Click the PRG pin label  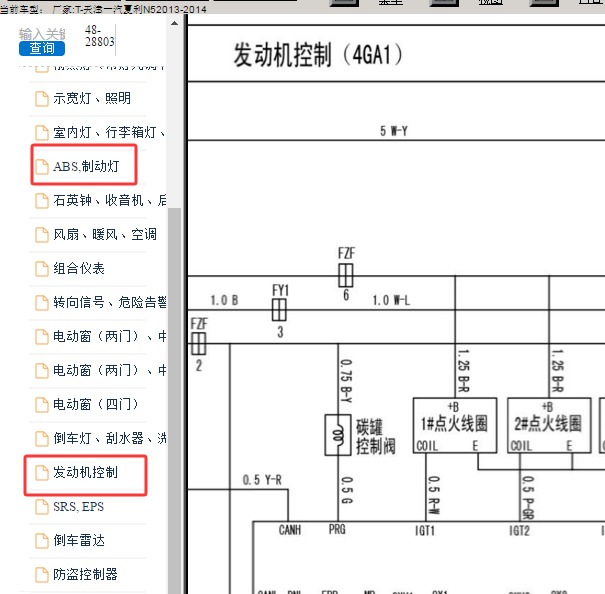tap(337, 529)
